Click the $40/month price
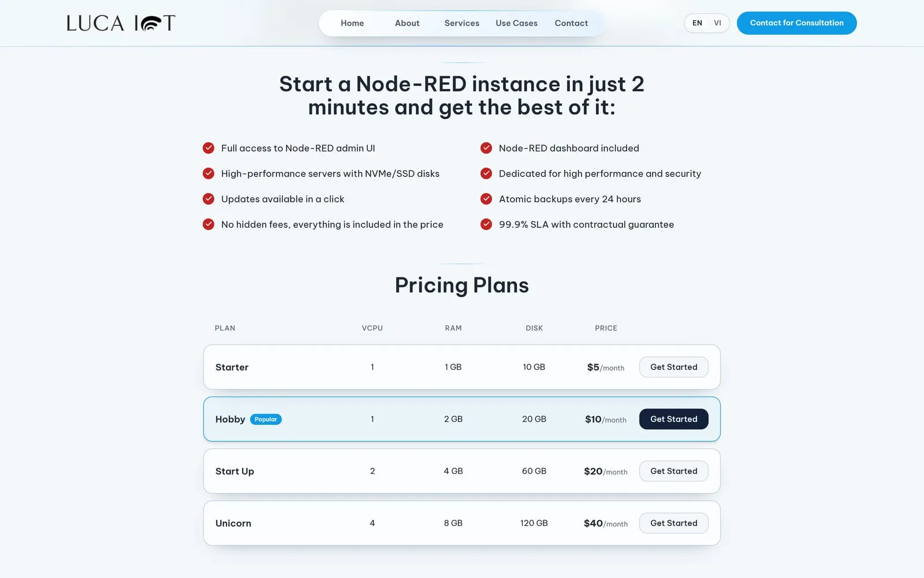924x578 pixels. coord(606,524)
